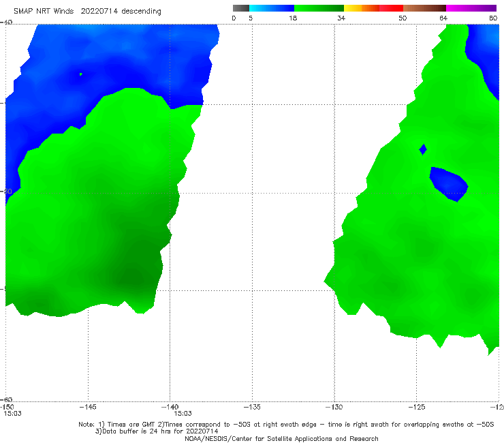Screen dimensions: 504x443
Task: Click the swath time '15:03' under -140
Action: point(183,414)
